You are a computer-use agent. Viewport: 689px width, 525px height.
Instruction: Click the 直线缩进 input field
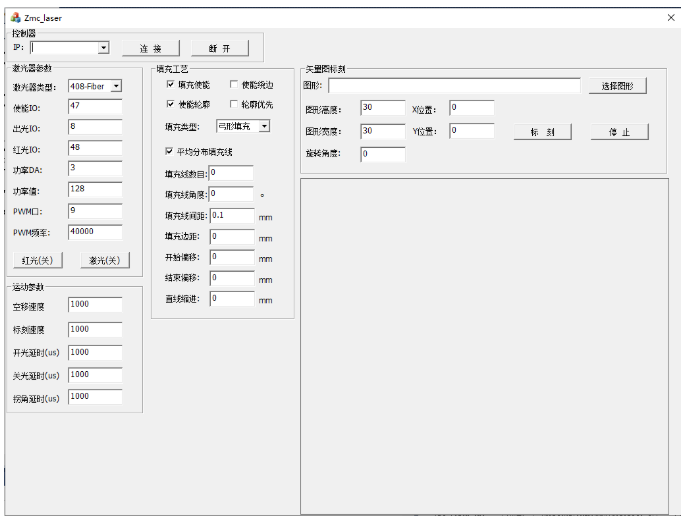[232, 299]
